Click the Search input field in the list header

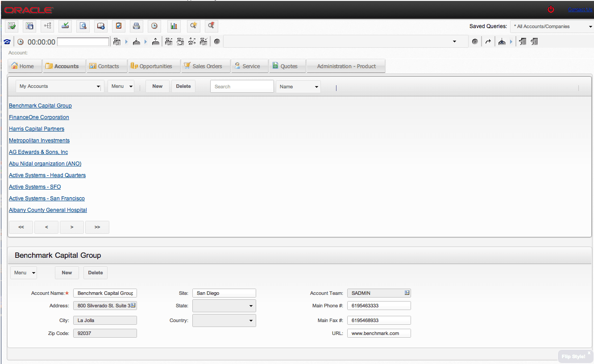(242, 86)
